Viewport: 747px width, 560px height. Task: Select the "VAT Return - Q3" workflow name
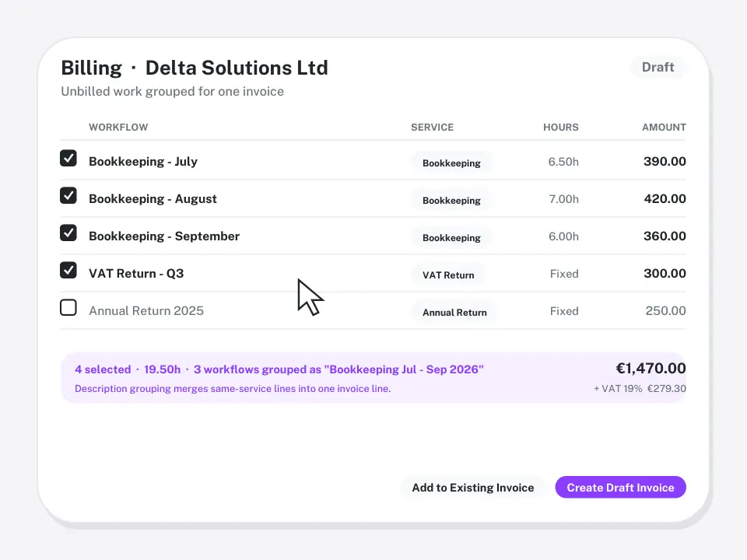point(136,273)
